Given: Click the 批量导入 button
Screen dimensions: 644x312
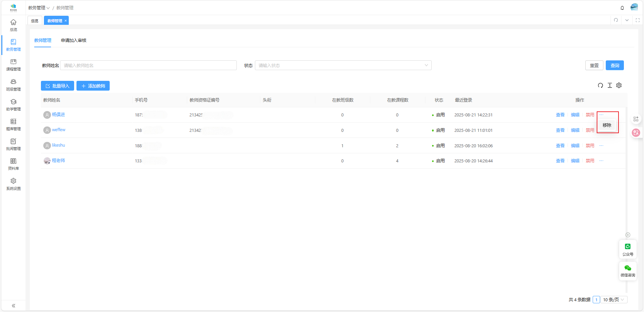Looking at the screenshot, I should point(57,86).
